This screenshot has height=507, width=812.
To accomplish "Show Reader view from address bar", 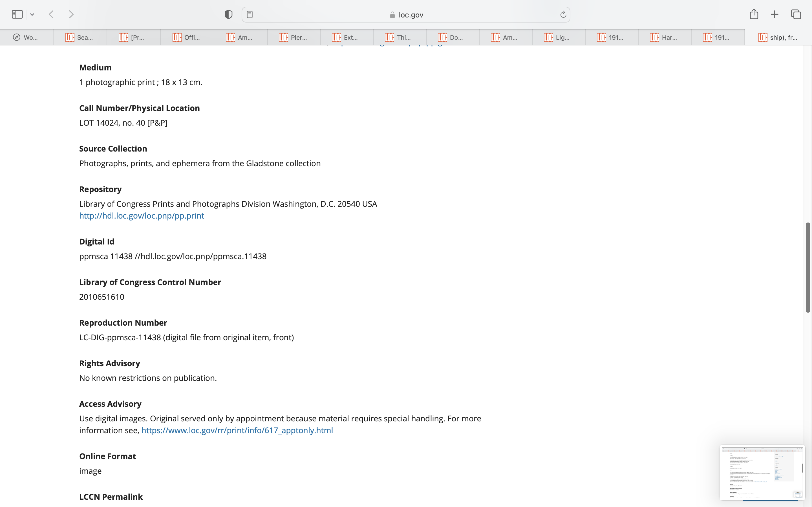I will click(250, 14).
